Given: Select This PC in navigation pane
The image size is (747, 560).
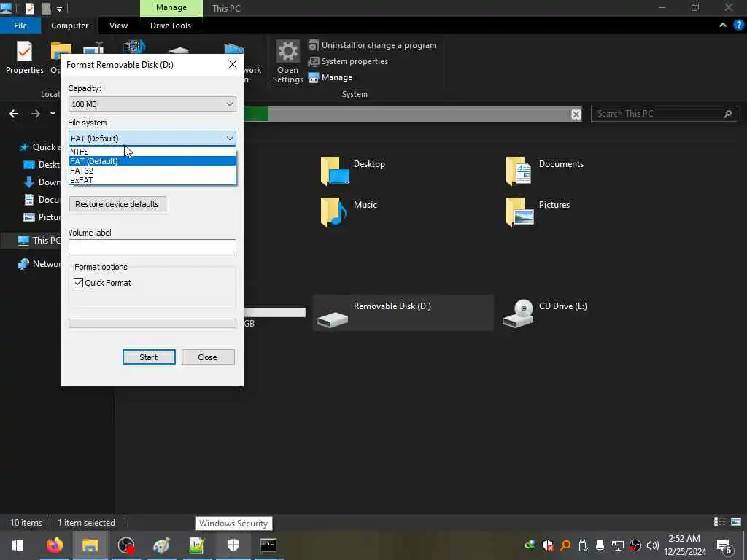Looking at the screenshot, I should 39,241.
